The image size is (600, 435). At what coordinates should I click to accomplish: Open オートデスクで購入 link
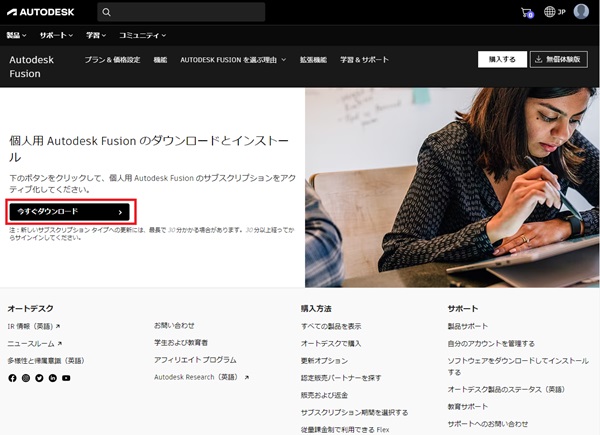(331, 344)
